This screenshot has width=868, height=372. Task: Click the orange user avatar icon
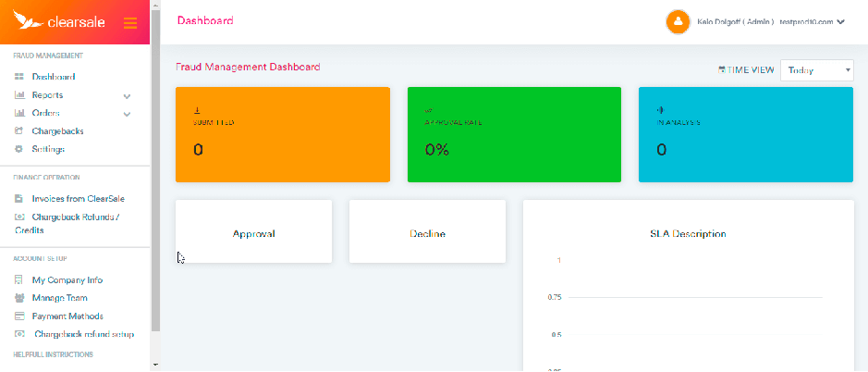pyautogui.click(x=679, y=21)
